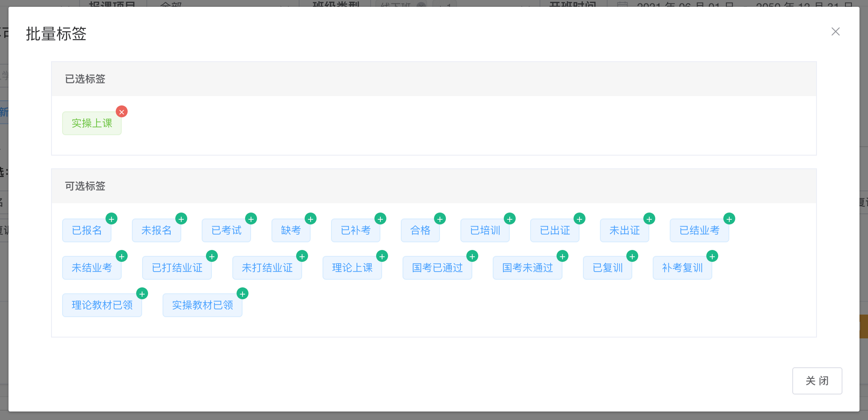Add 实操教材已领 using its plus icon
This screenshot has width=868, height=420.
tap(243, 294)
